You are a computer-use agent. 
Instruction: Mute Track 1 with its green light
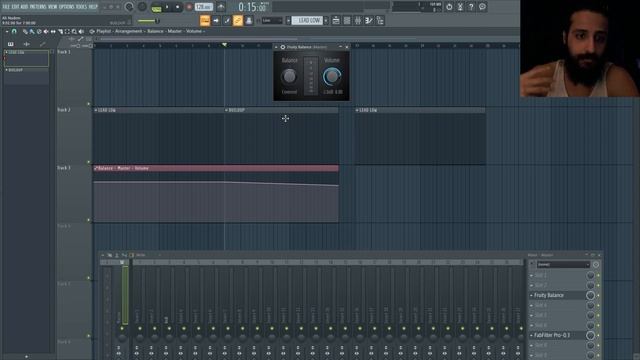point(89,104)
